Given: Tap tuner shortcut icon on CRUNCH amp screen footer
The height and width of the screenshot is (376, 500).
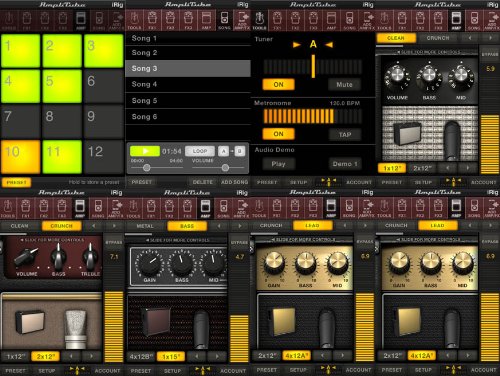Looking at the screenshot, I should [77, 370].
